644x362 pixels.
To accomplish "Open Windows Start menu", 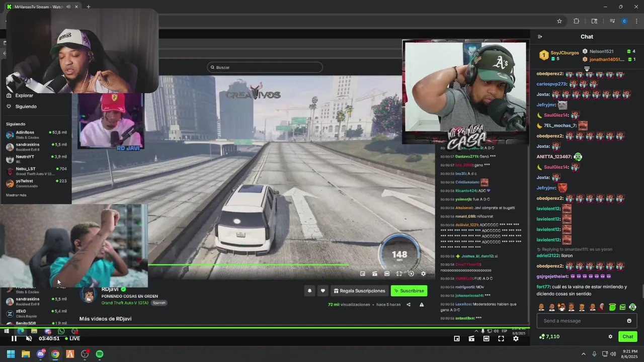I will [x=11, y=354].
